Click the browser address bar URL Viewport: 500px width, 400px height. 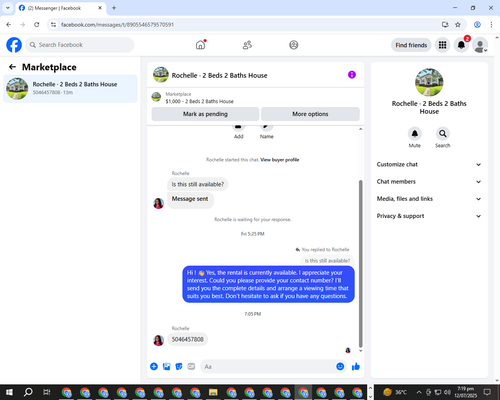coord(117,25)
